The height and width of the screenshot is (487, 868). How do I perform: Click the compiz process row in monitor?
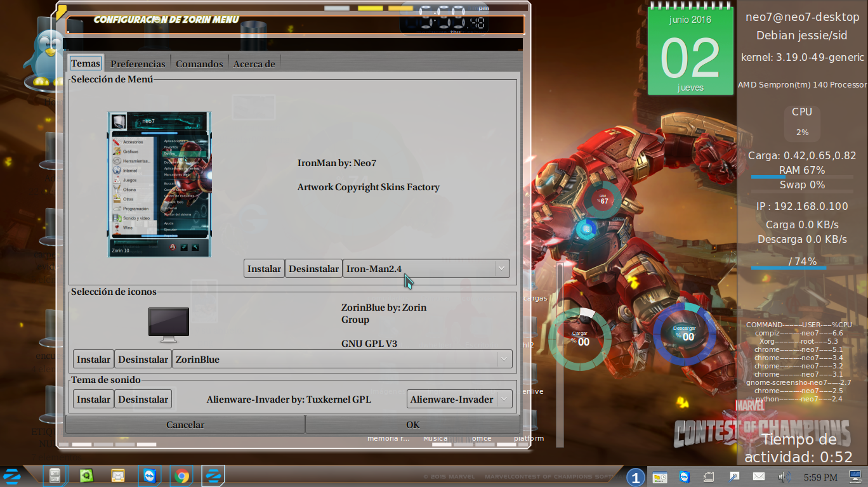click(x=798, y=333)
